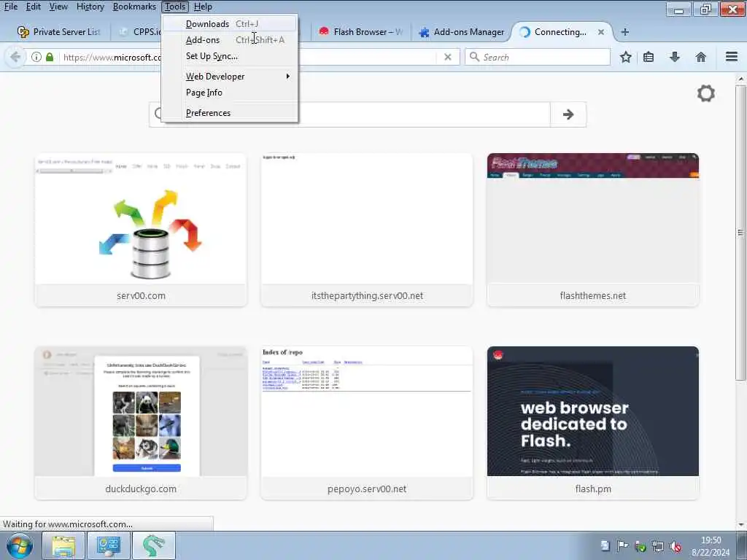Minimize the browser window
Screen dimensions: 747x560
[x=679, y=9]
